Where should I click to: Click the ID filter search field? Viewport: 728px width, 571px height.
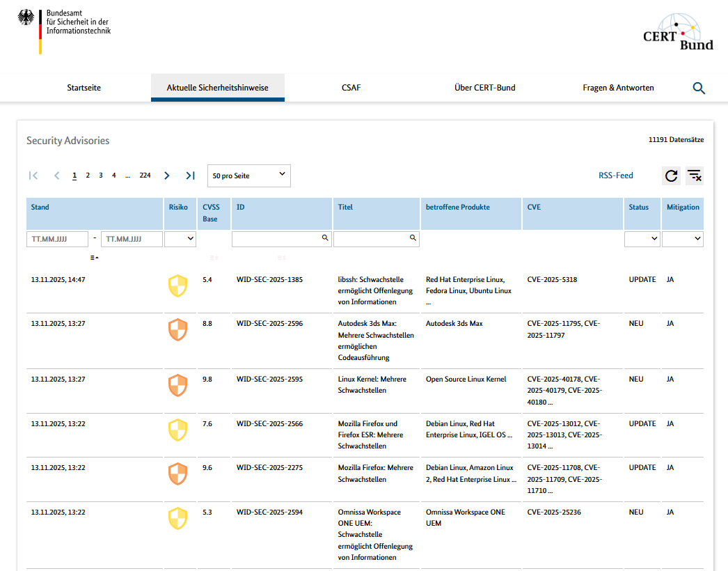coord(276,239)
